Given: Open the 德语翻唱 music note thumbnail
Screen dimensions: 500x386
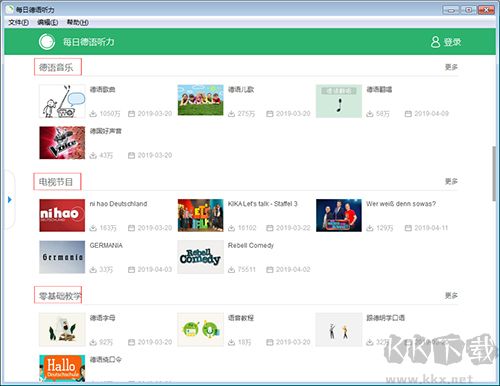Looking at the screenshot, I should 339,101.
